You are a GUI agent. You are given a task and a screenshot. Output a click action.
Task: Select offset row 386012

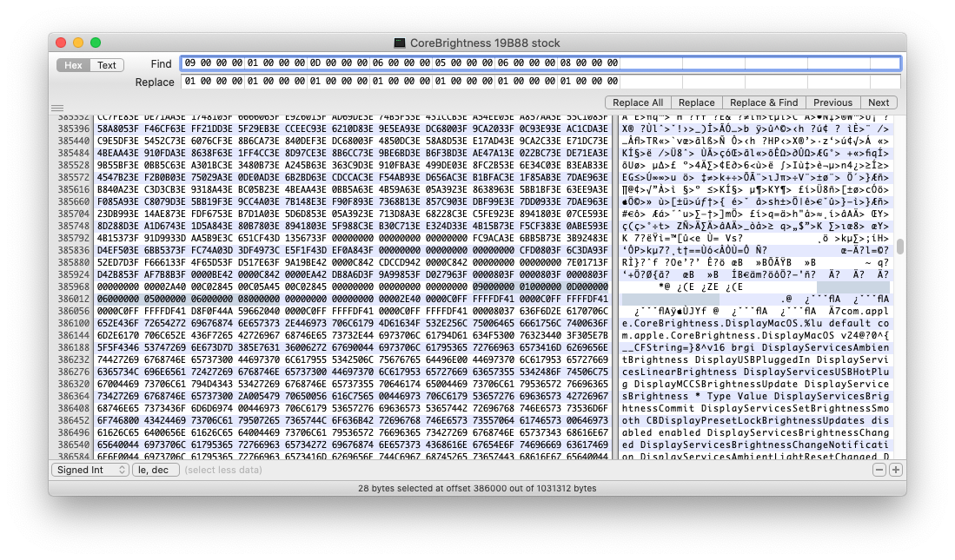[x=74, y=299]
